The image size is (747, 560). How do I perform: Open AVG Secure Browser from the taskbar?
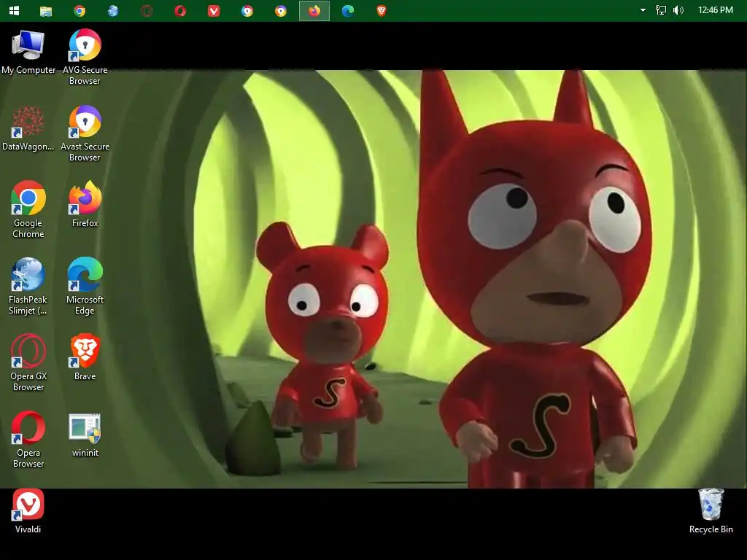point(247,11)
